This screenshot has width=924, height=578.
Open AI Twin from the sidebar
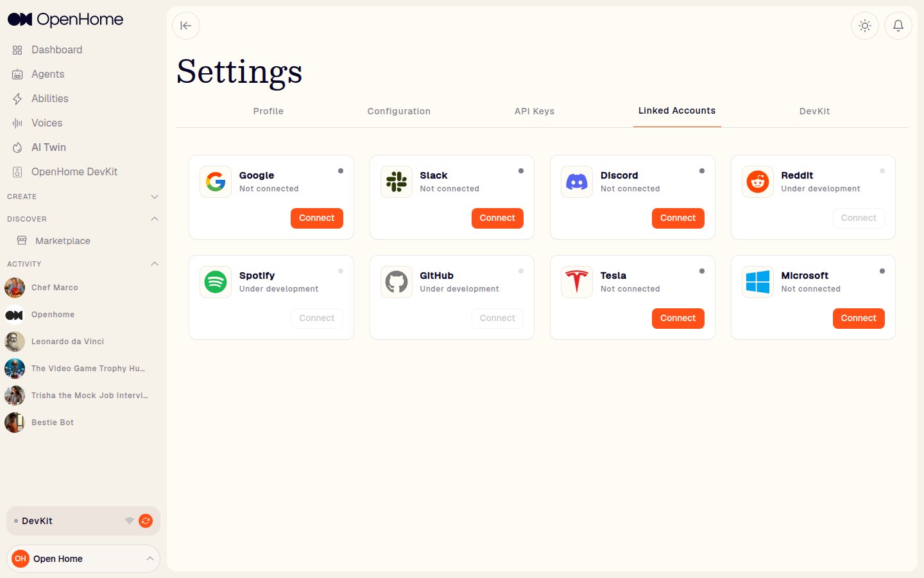[49, 147]
